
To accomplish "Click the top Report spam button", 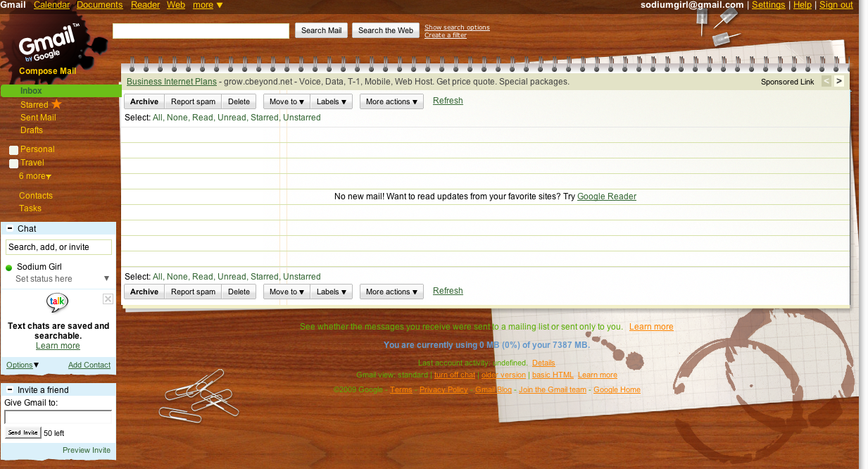I will 193,101.
